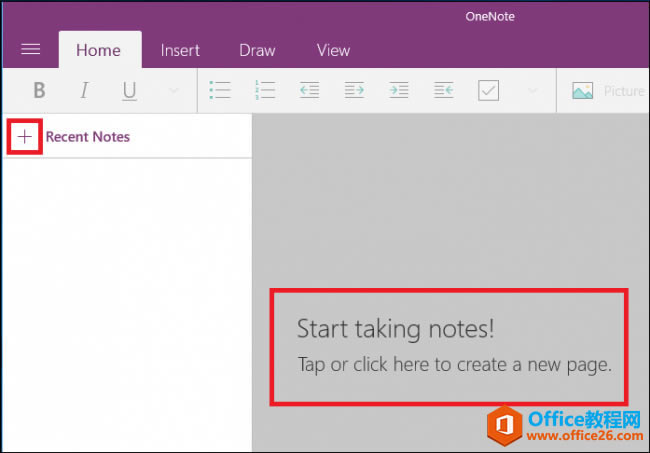Select the left-pointing arrow indent icon
Image resolution: width=650 pixels, height=453 pixels.
(310, 90)
